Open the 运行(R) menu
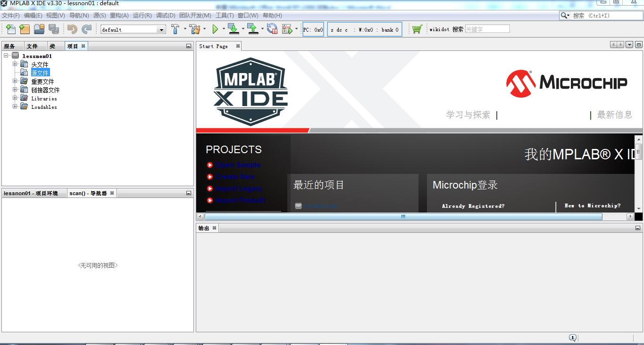 click(142, 16)
